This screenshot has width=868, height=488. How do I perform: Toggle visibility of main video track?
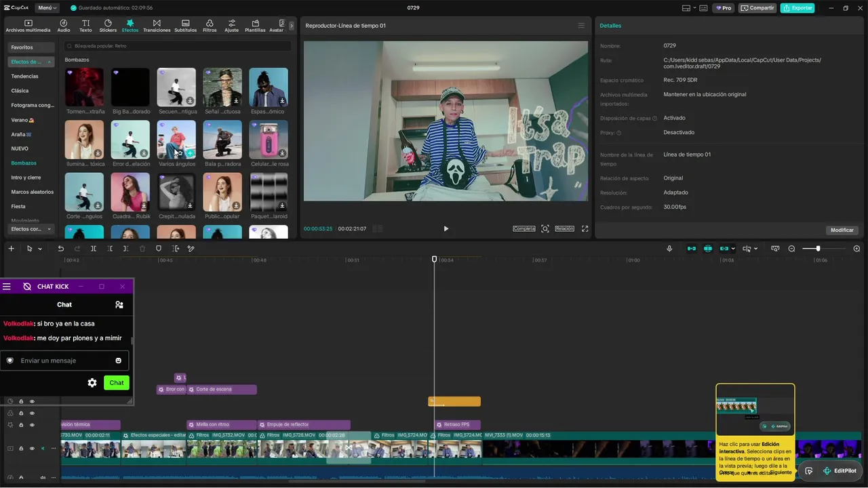32,449
